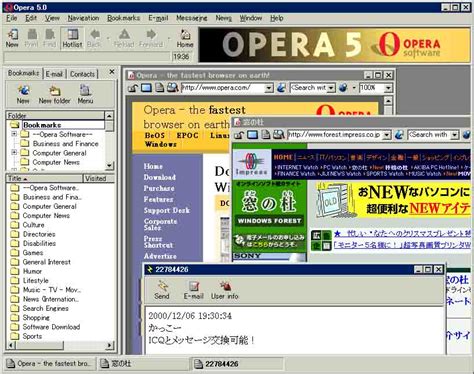Click the hotlist New folder icon
Viewport: 474px width, 374px height.
pyautogui.click(x=54, y=94)
